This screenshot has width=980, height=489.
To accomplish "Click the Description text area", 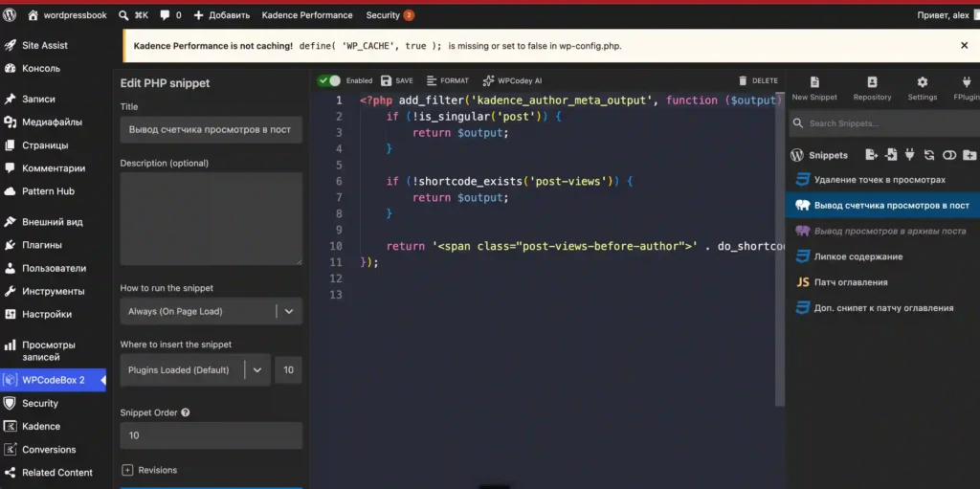I will (212, 219).
